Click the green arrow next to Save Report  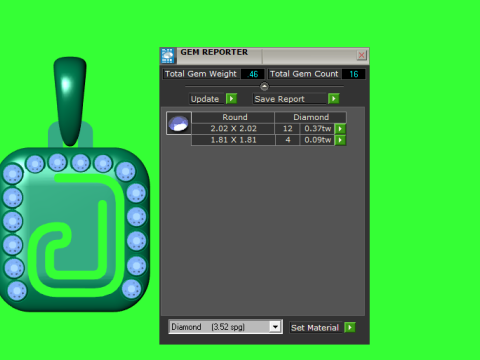pyautogui.click(x=334, y=99)
